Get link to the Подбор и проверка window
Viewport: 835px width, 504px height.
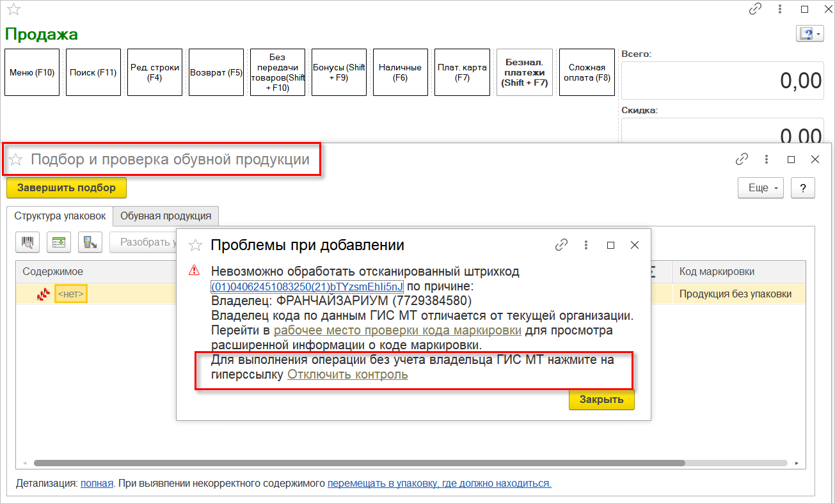(742, 159)
